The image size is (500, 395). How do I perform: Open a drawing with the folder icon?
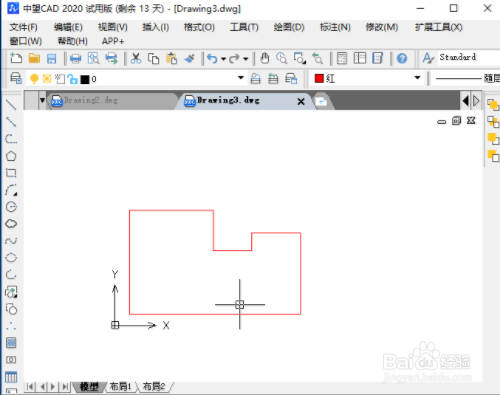(34, 58)
